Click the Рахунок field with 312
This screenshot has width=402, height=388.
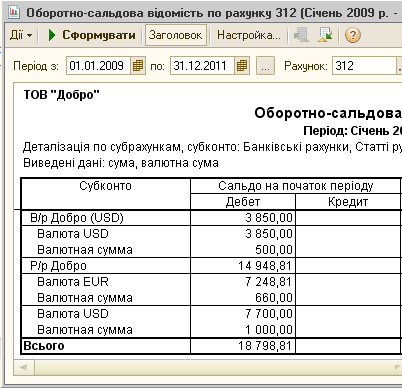coord(364,66)
